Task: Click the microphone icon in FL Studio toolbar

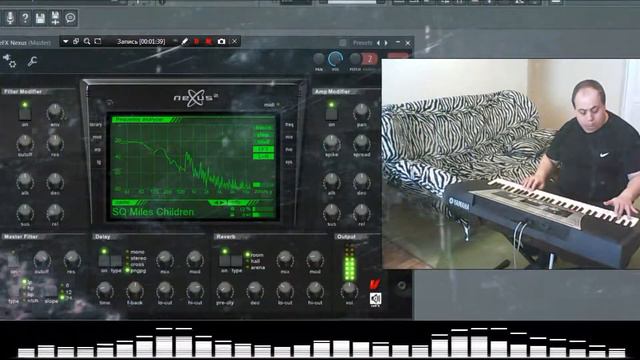Action: point(10,18)
